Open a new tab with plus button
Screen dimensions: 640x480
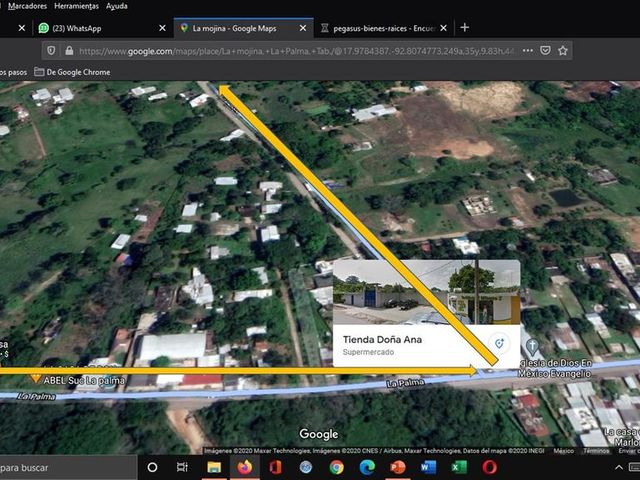pos(464,28)
